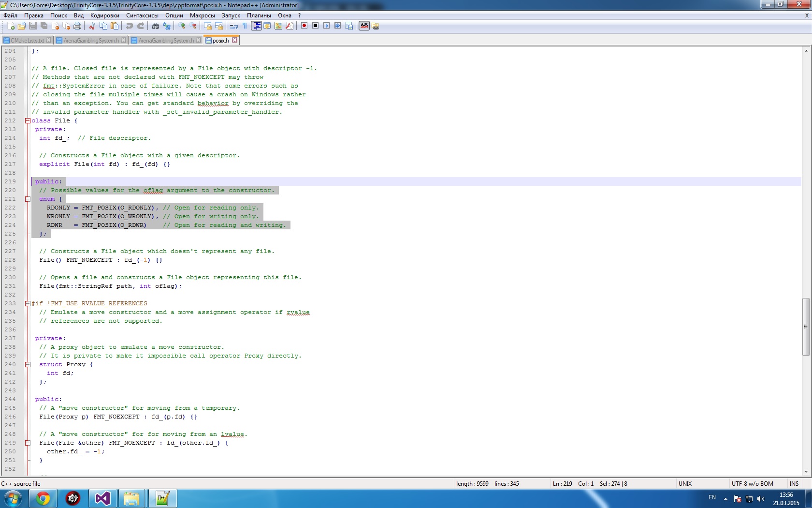Toggle ABC spell-check on the toolbar
The height and width of the screenshot is (508, 812).
[364, 26]
